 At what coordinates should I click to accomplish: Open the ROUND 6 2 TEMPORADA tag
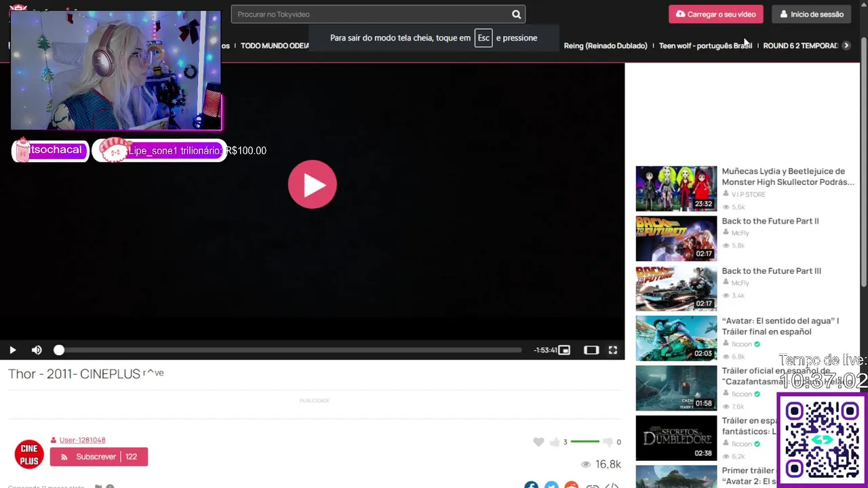click(801, 45)
